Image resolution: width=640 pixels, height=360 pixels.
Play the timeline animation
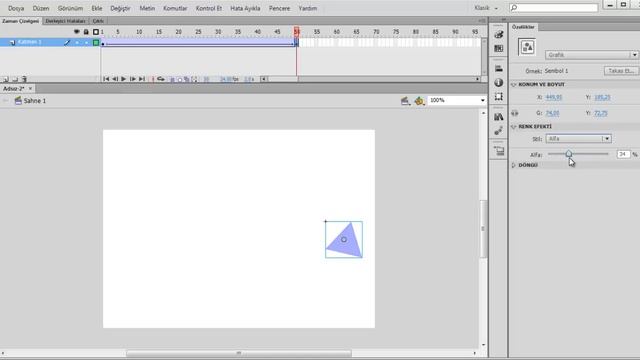pyautogui.click(x=124, y=79)
